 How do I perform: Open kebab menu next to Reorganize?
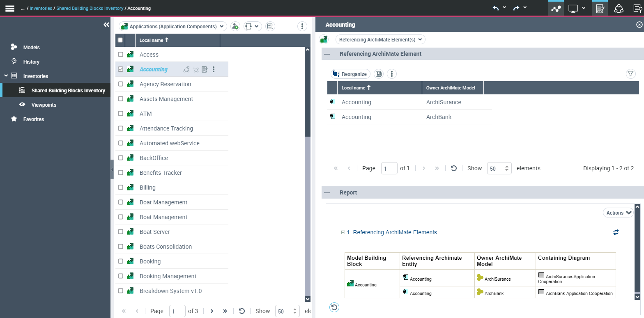click(x=392, y=74)
